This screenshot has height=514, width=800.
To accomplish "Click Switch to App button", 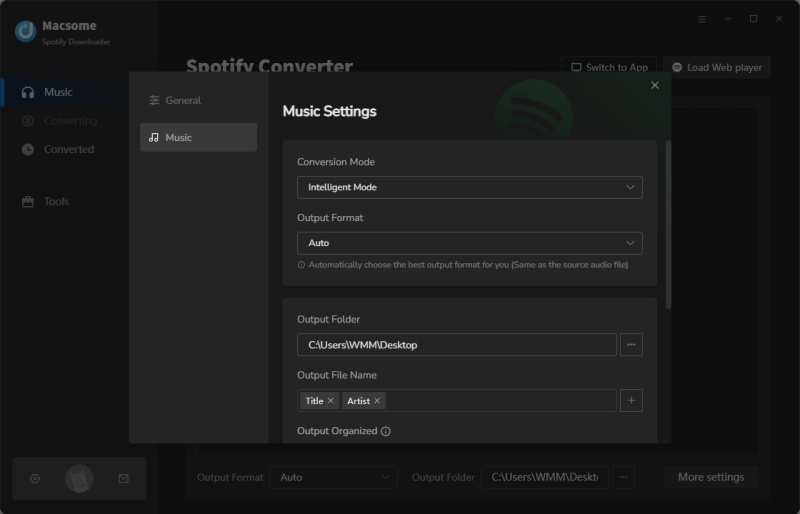I will pos(609,67).
